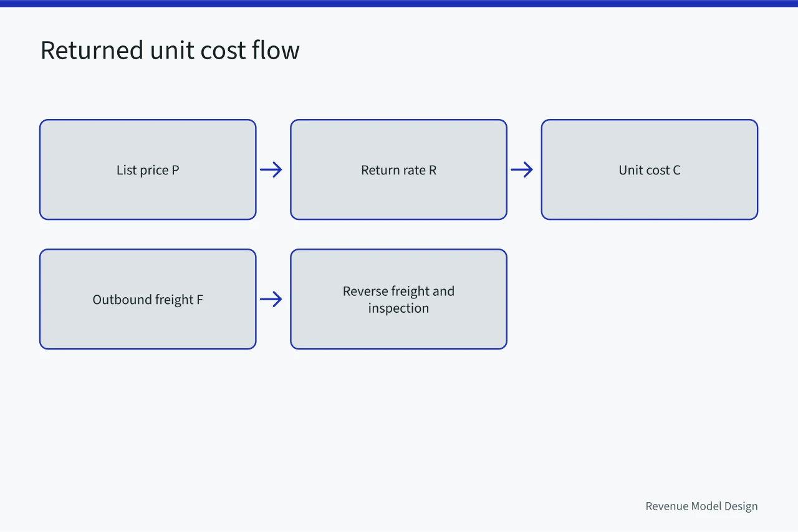
Task: Click the arrow between List price and Return rate
Action: coord(271,169)
